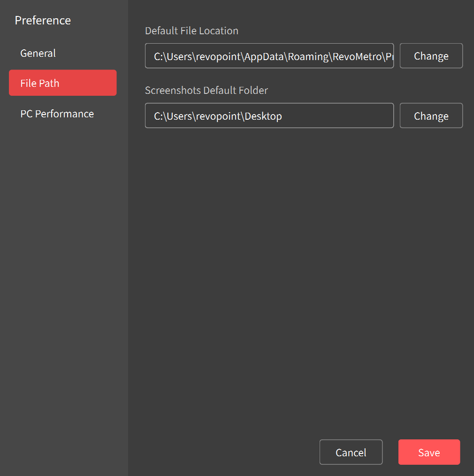
Task: Open the General preferences tab
Action: click(38, 54)
